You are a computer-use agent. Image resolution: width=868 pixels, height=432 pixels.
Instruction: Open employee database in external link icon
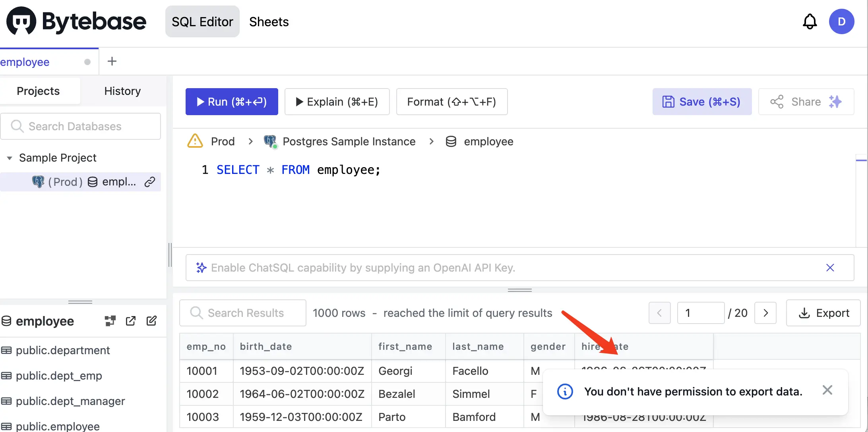click(131, 321)
